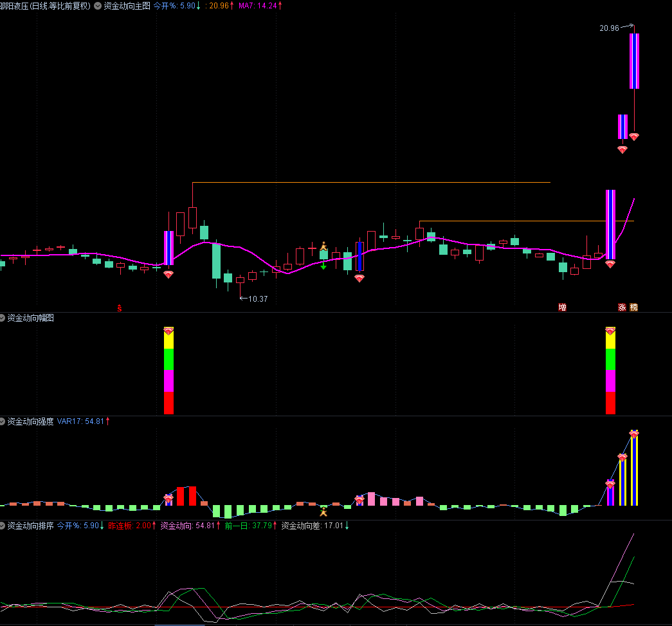672x626 pixels.
Task: Click the VAR17 value in strength panel
Action: (x=83, y=421)
